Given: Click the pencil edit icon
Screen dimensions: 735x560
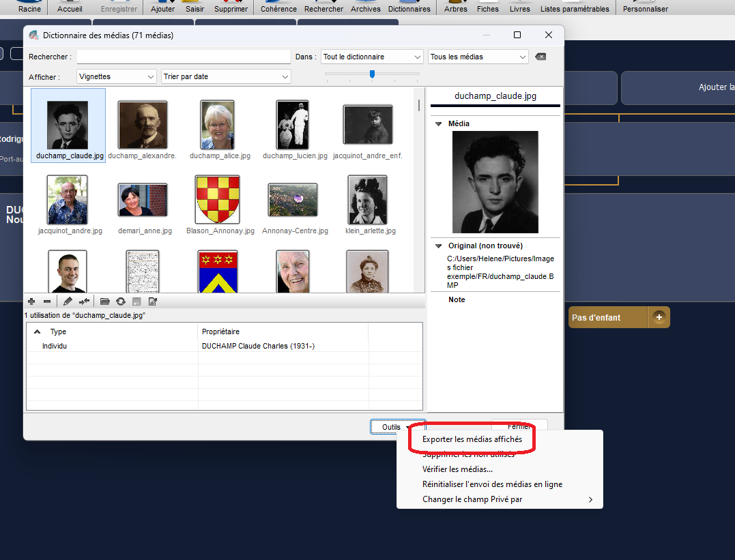Looking at the screenshot, I should click(68, 301).
